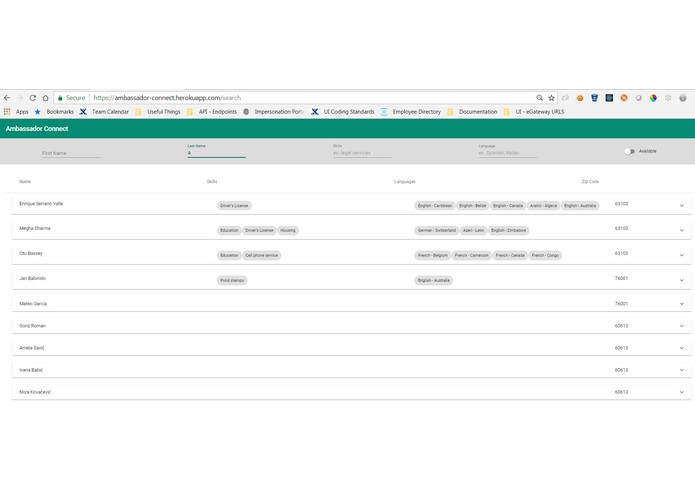This screenshot has height=494, width=695.
Task: Expand the Otu Bassey row
Action: (x=682, y=255)
